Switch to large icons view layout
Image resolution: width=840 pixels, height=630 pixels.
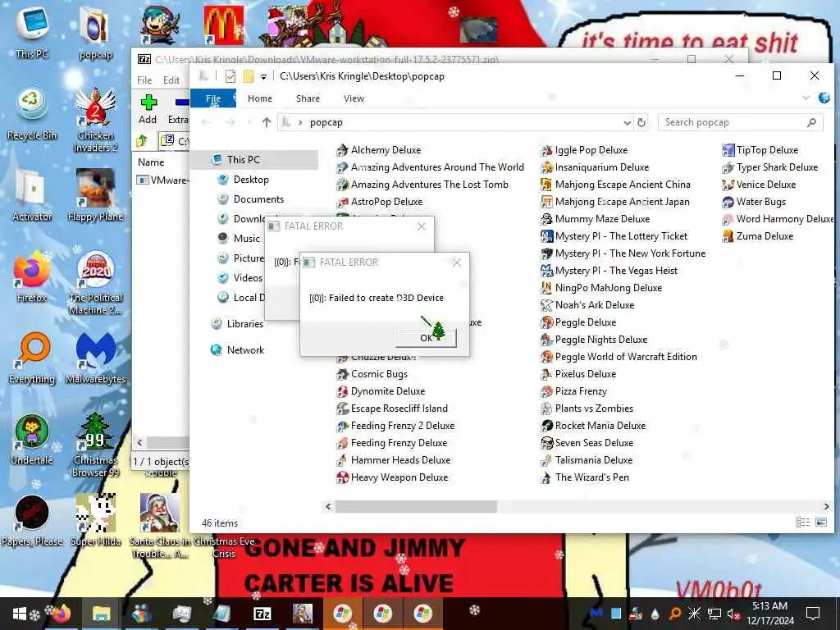coord(820,523)
